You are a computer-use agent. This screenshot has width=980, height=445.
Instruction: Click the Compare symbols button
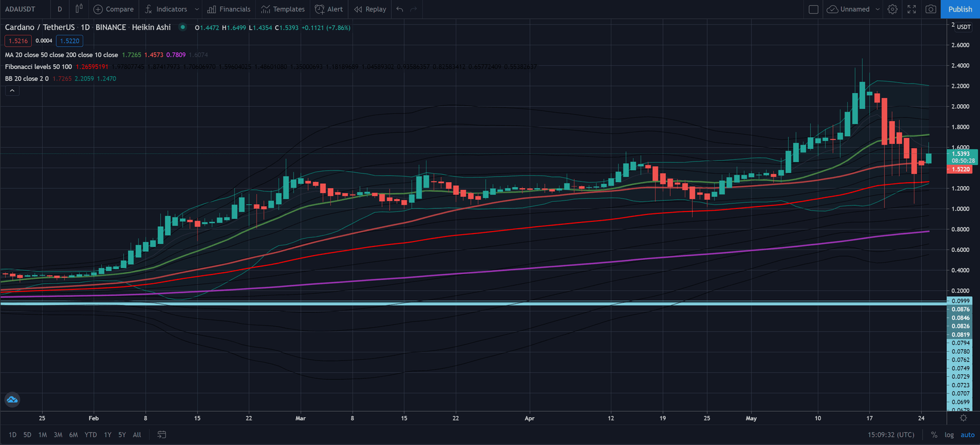tap(113, 9)
